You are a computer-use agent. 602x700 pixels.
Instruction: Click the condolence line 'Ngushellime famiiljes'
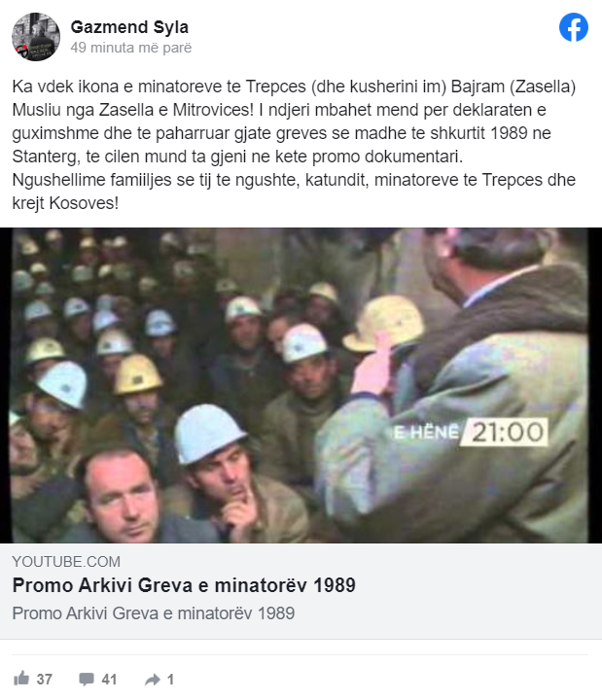click(294, 192)
